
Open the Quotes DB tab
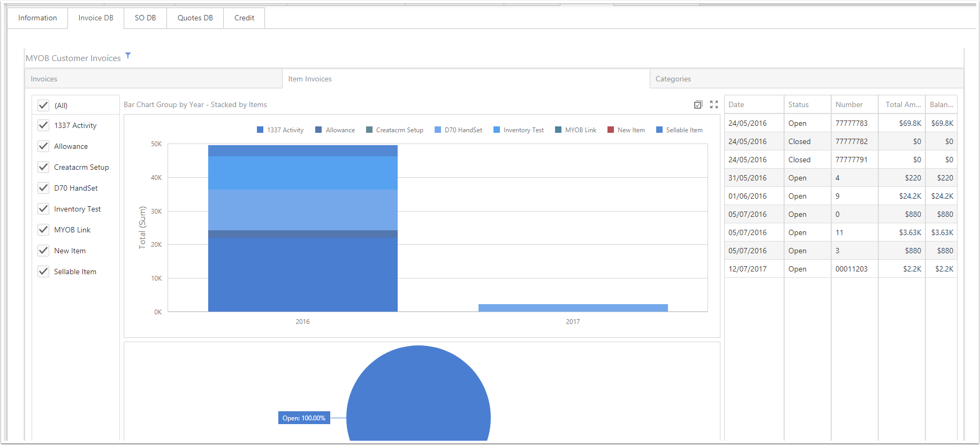click(x=195, y=18)
